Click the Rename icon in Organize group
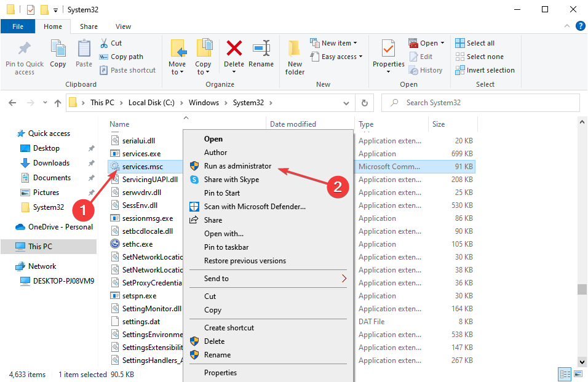Viewport: 588px width, 382px height. point(261,49)
